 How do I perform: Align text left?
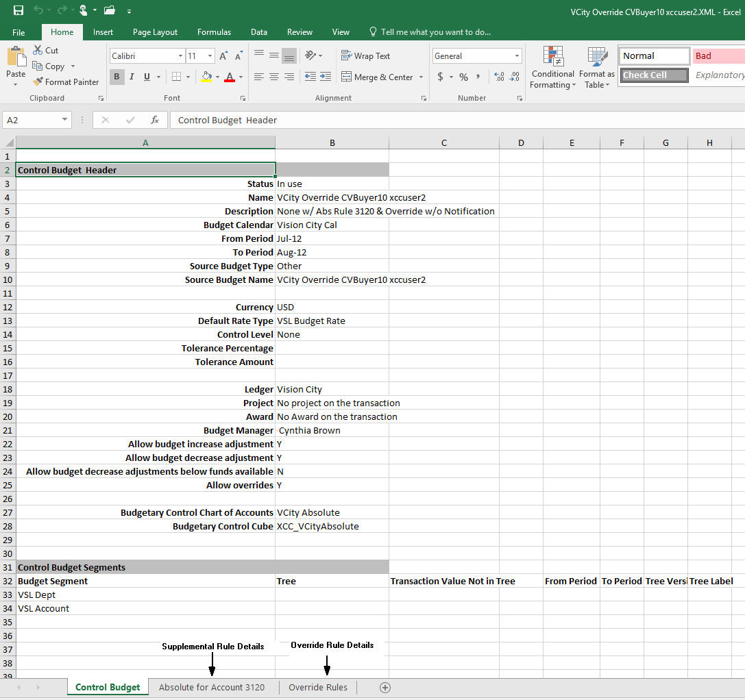pos(259,77)
